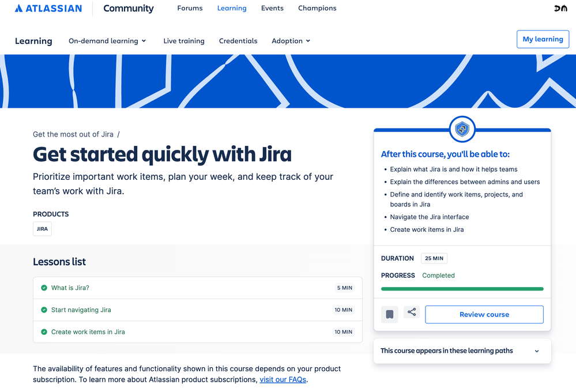Click the Atlassian logo

[48, 8]
